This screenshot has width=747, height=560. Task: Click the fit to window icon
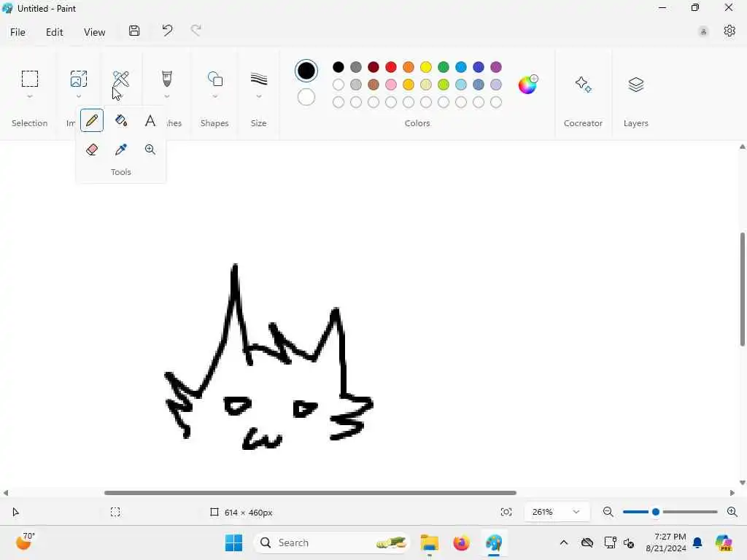506,512
